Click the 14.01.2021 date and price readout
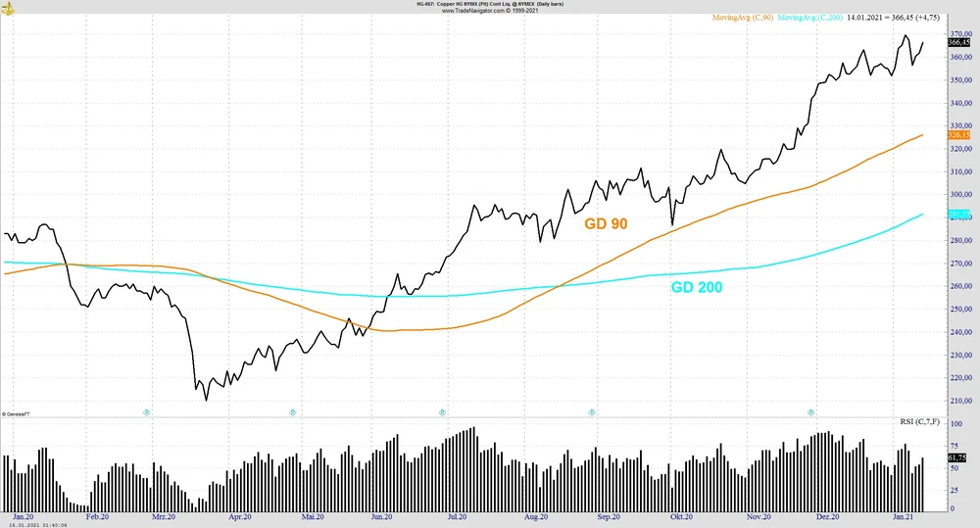Viewport: 980px width, 528px height. point(892,18)
